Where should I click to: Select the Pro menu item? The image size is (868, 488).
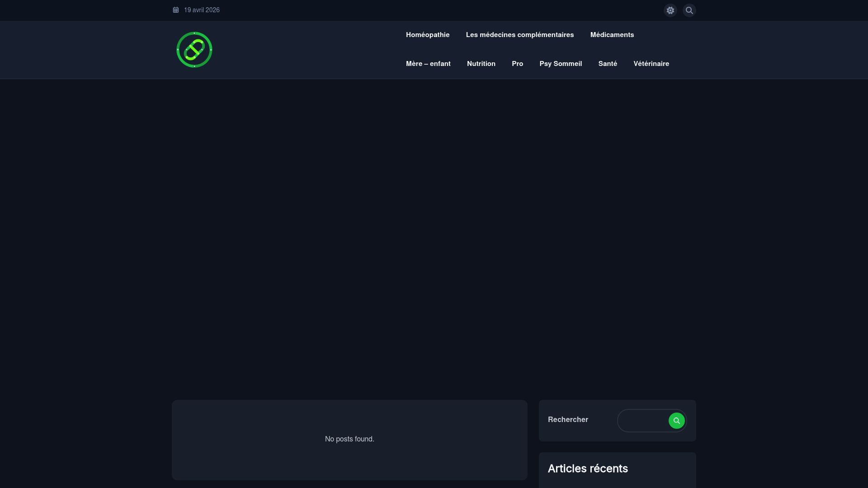(x=517, y=64)
